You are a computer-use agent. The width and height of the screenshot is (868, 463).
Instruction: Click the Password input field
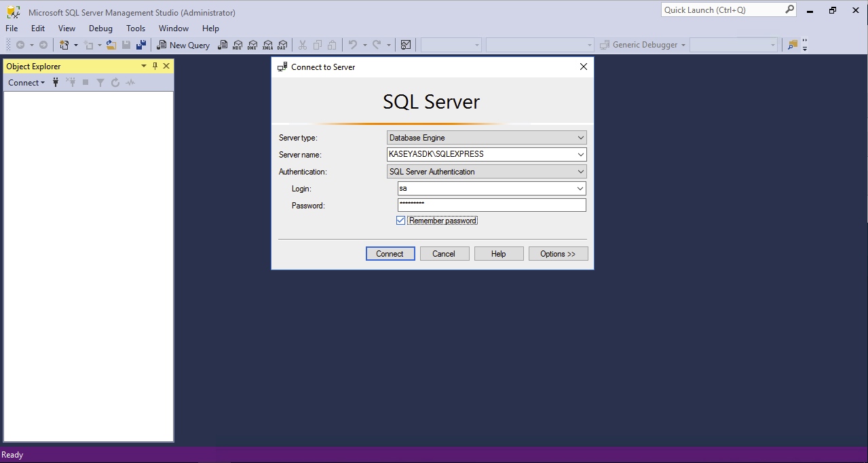(x=492, y=205)
